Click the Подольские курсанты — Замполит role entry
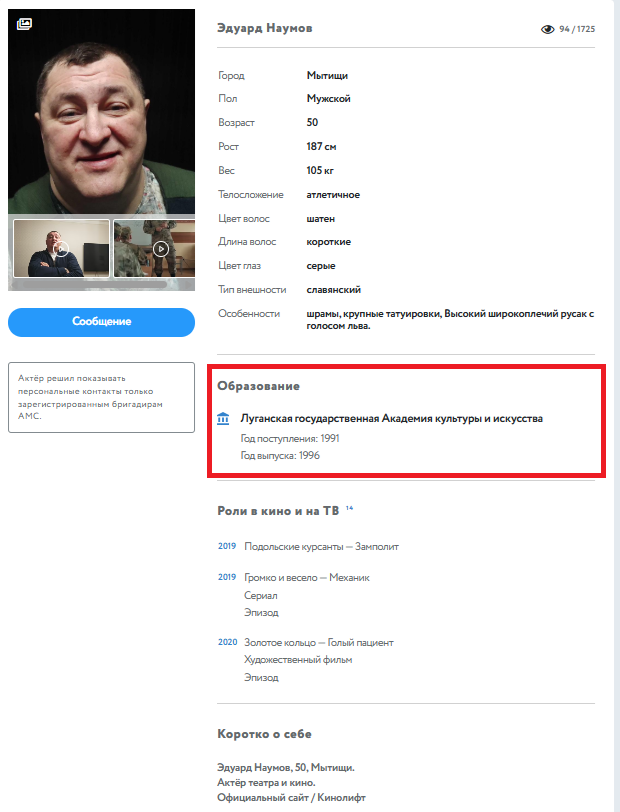This screenshot has width=620, height=812. (321, 546)
